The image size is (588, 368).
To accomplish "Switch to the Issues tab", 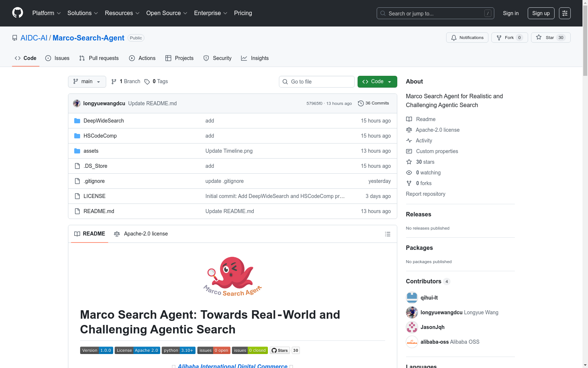I will coord(57,58).
